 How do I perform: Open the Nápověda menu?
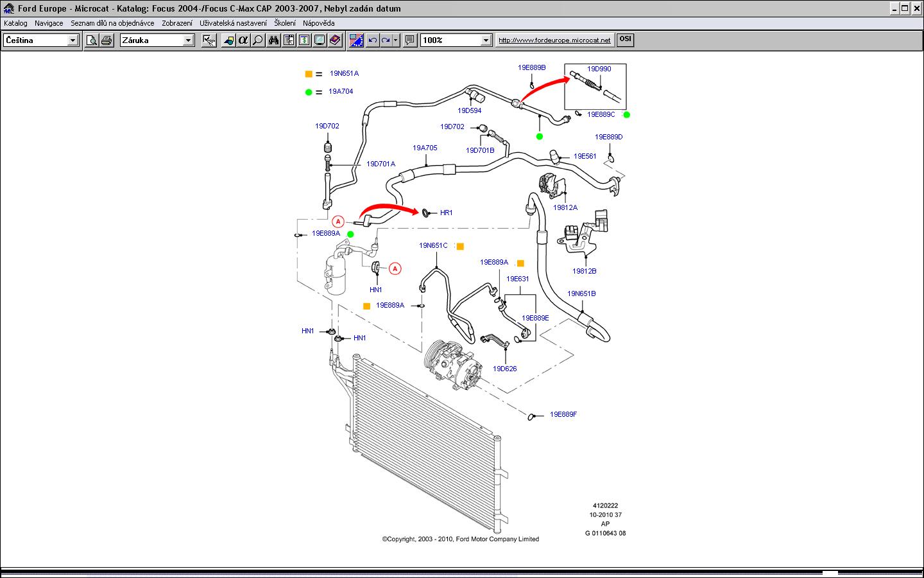pyautogui.click(x=318, y=23)
